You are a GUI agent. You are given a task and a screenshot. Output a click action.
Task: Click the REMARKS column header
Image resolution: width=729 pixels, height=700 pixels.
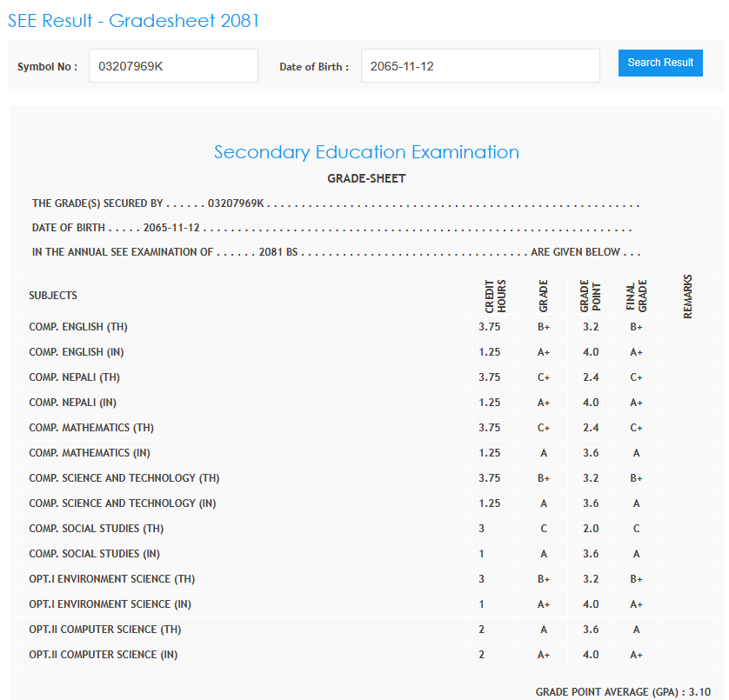pos(688,297)
